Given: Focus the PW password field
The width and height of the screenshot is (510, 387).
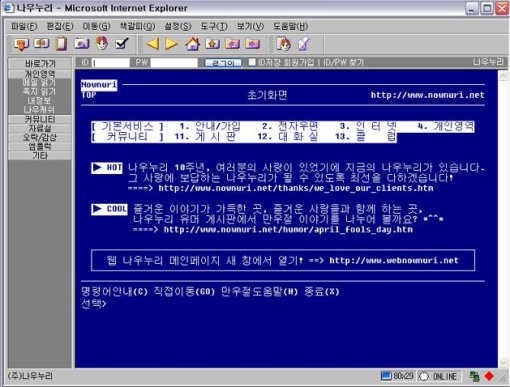Looking at the screenshot, I should 174,62.
